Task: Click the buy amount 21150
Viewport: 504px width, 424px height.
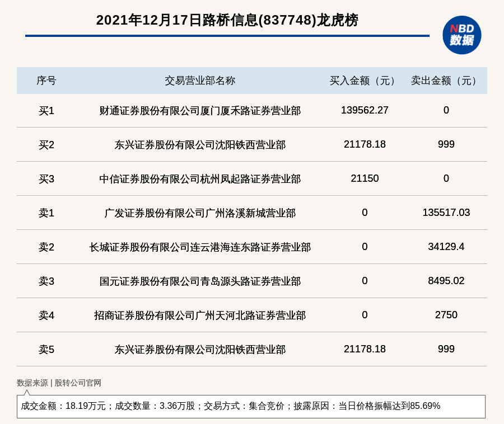Action: coord(365,178)
